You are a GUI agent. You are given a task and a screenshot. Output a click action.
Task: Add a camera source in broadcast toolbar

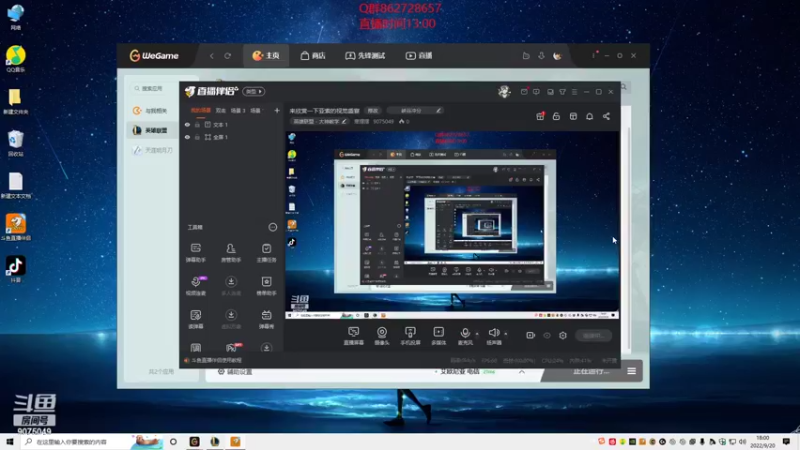[382, 336]
